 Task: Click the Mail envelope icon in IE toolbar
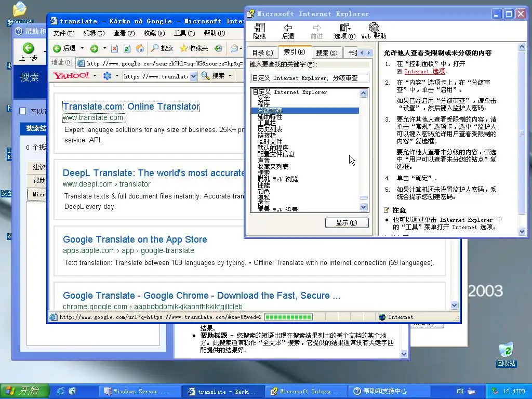point(234,48)
